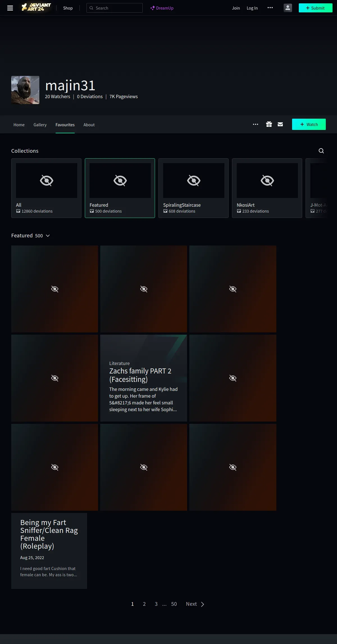Click the 0 Deviations stat
337x644 pixels.
point(90,96)
